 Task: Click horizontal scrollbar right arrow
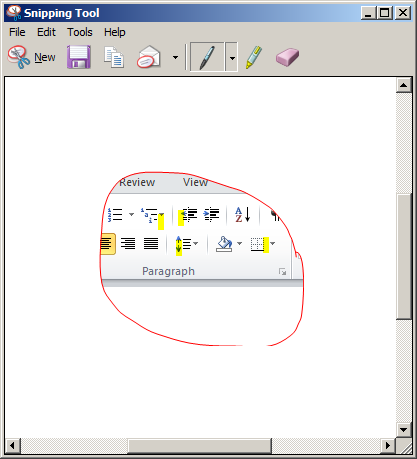pos(388,446)
